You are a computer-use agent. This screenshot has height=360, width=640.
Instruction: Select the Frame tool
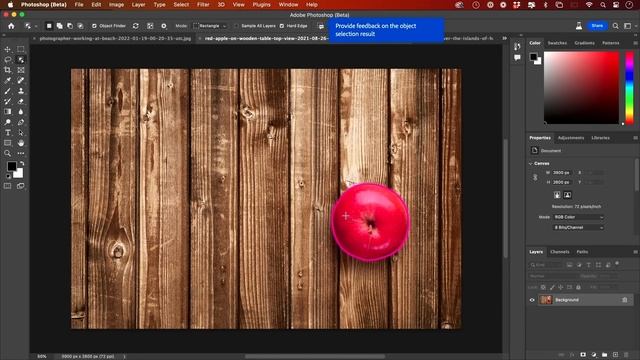point(21,70)
